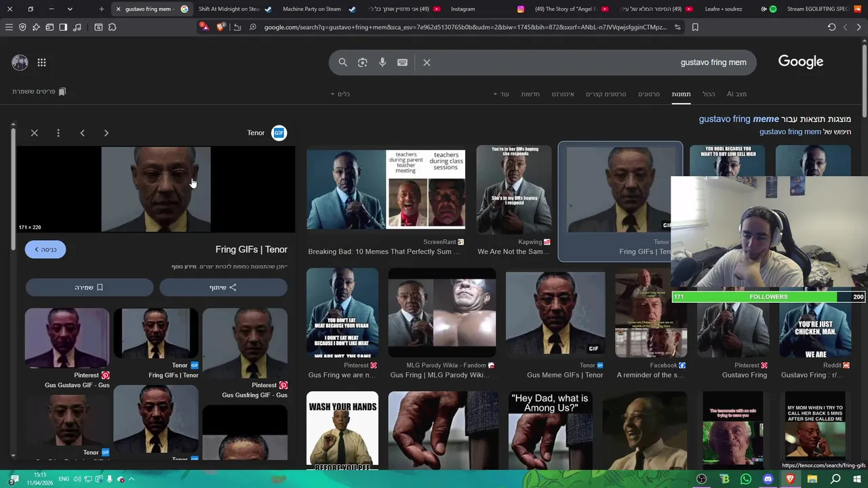Expand the More search filters dropdown
The width and height of the screenshot is (868, 488).
click(x=501, y=94)
